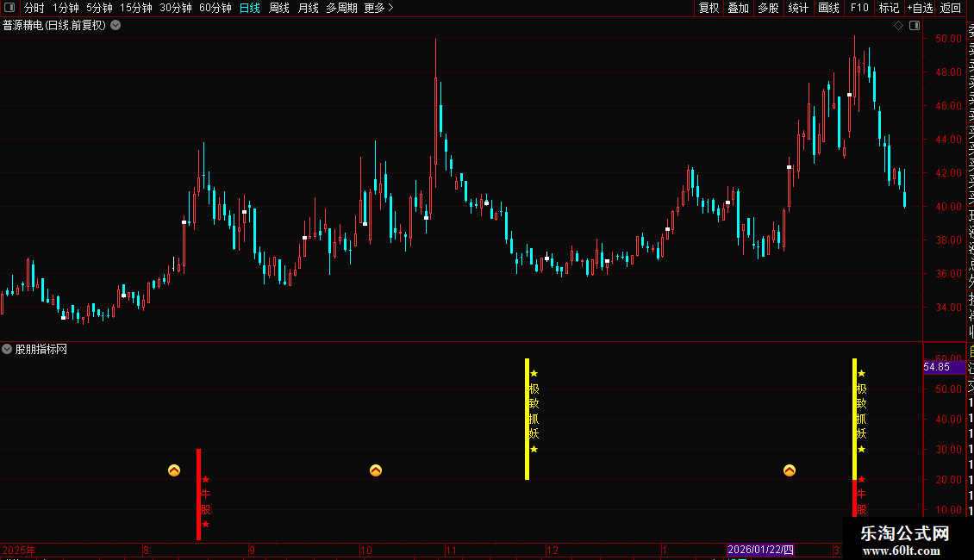Open F10 company information
Image resolution: width=974 pixels, height=560 pixels.
(x=859, y=8)
